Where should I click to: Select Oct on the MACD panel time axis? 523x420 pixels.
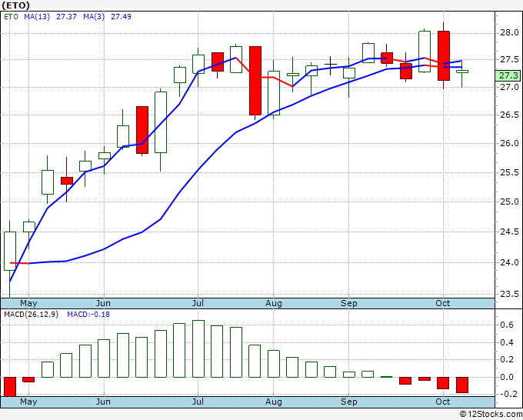pos(443,402)
